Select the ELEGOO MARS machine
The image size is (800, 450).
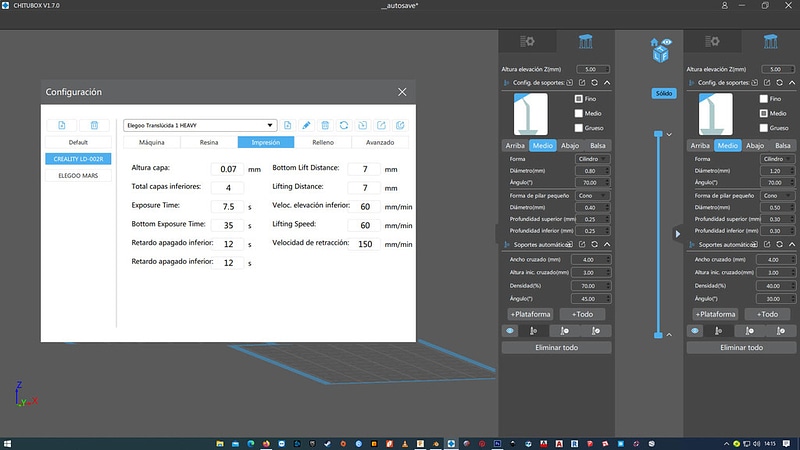coord(78,176)
